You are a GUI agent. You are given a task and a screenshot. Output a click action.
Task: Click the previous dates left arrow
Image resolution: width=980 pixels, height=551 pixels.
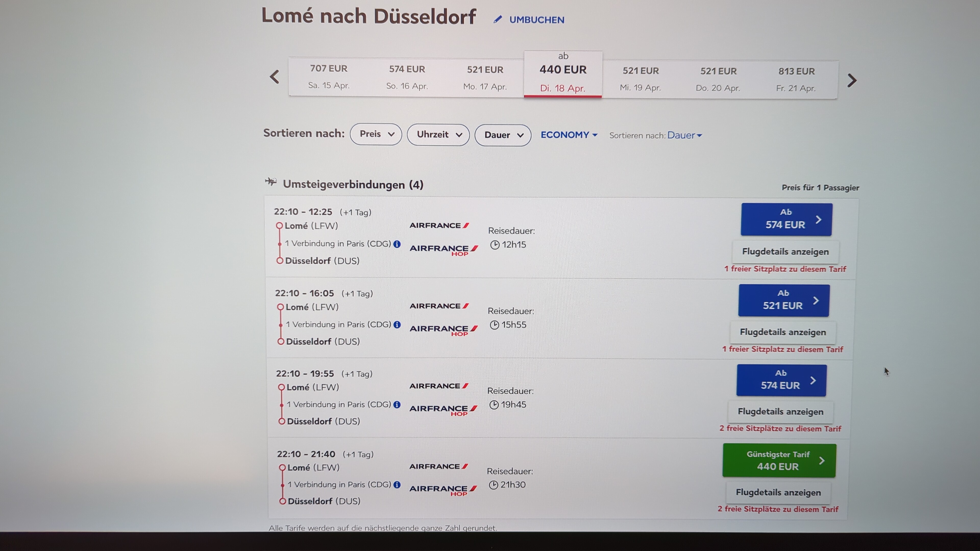275,77
